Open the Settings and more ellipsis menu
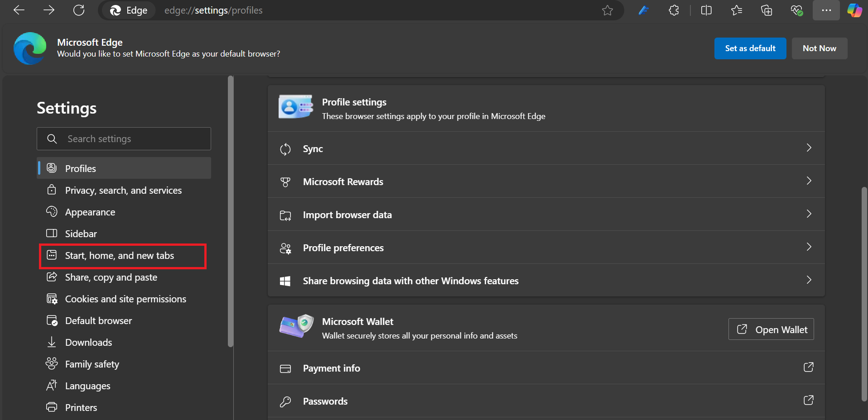The image size is (868, 420). (x=826, y=10)
